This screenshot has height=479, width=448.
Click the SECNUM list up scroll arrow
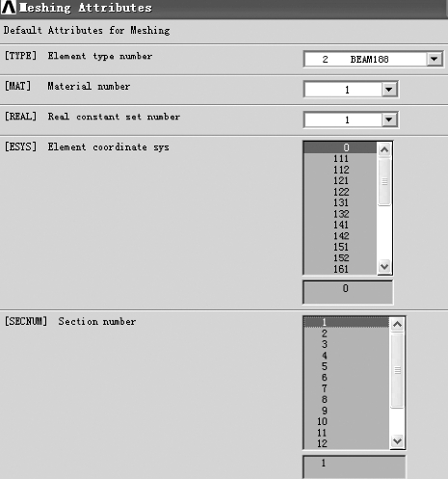397,324
